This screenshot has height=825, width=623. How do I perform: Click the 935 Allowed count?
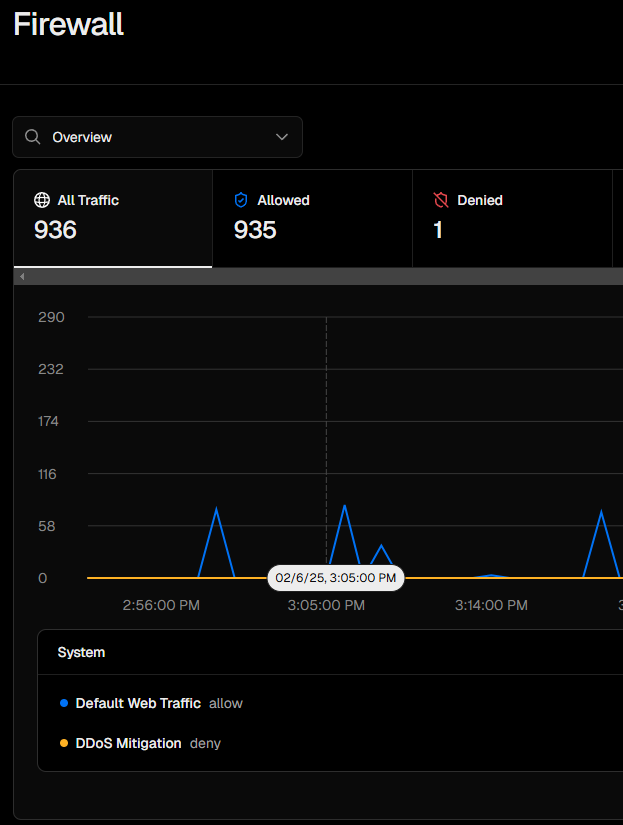click(x=255, y=230)
